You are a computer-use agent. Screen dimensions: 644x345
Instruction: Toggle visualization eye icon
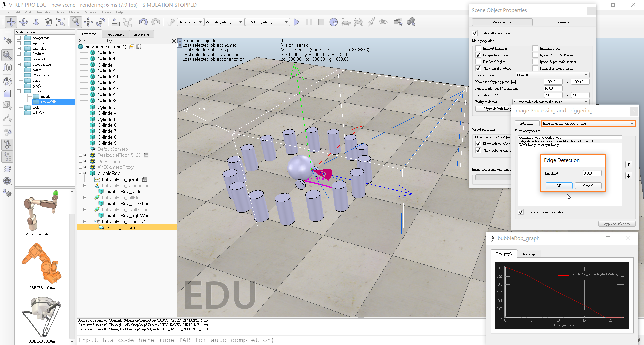[383, 22]
